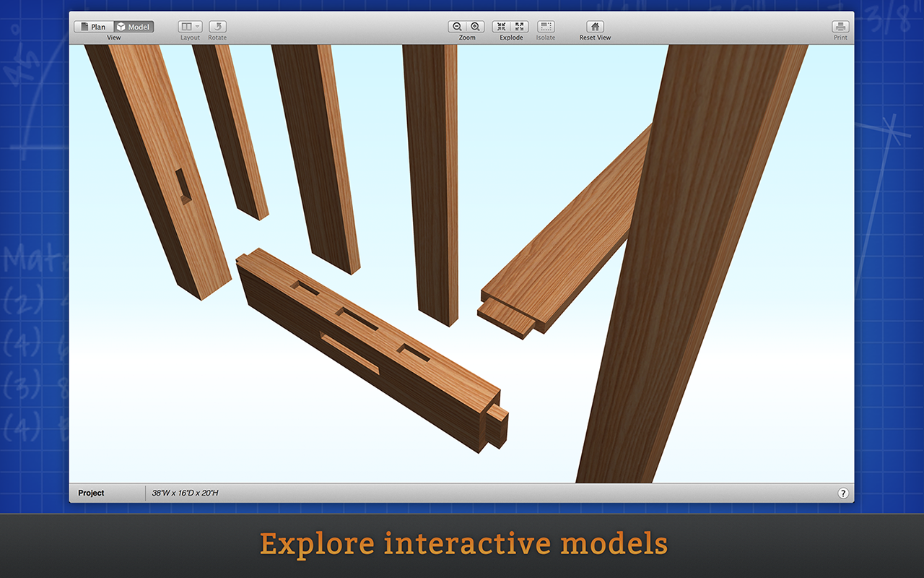This screenshot has height=578, width=924.
Task: Click the 38"W x 16"D x 20"H dimensions text
Action: [185, 493]
